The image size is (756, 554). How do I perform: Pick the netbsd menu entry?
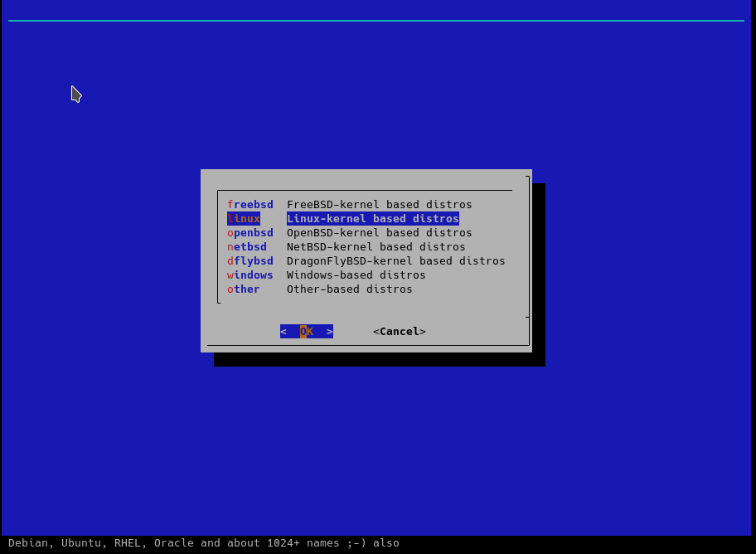click(247, 246)
